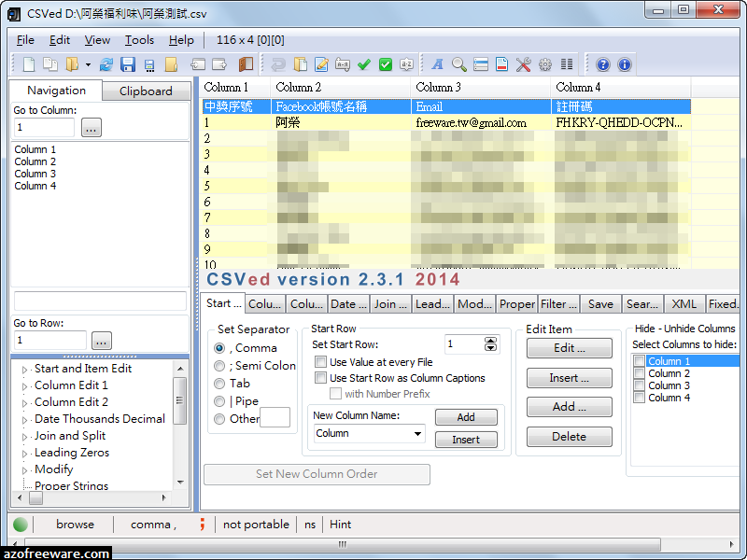This screenshot has width=747, height=560.
Task: Click the plain green check mark icon
Action: tap(364, 64)
